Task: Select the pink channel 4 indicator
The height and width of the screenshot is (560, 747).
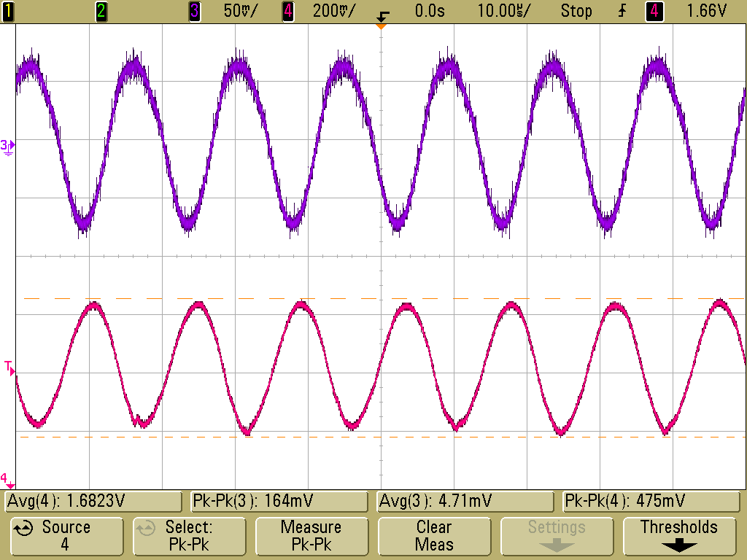Action: tap(287, 11)
